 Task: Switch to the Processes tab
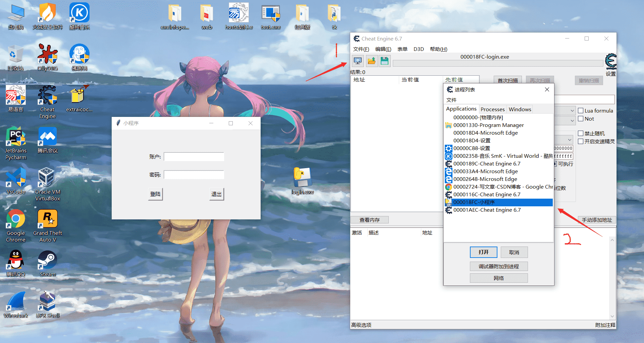coord(492,109)
